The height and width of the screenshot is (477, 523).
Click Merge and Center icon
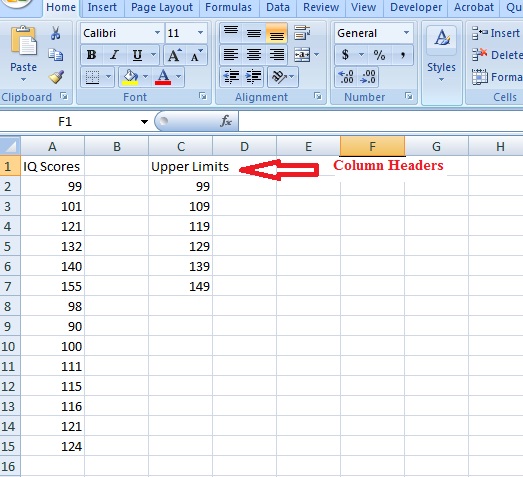pyautogui.click(x=302, y=55)
